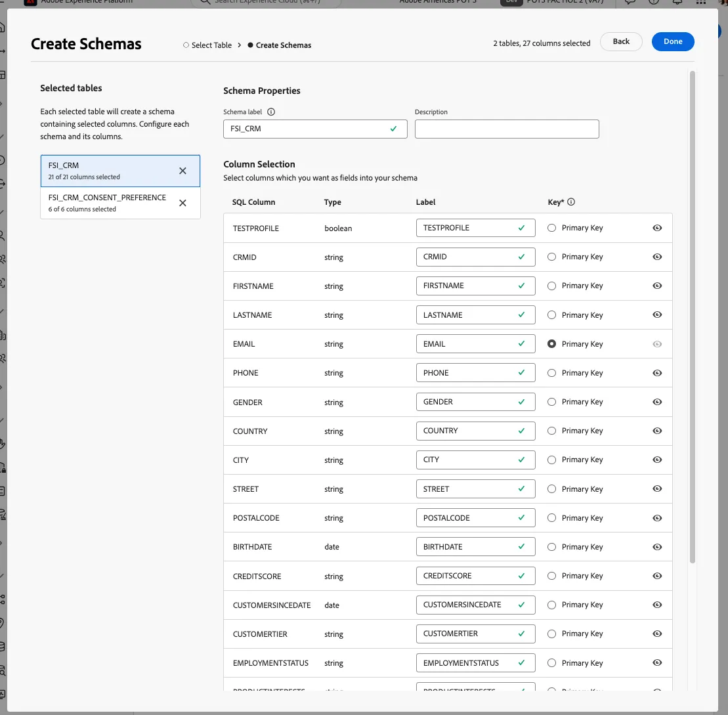Hide the TESTPROFILE column via eye icon
The height and width of the screenshot is (715, 728).
coord(657,228)
